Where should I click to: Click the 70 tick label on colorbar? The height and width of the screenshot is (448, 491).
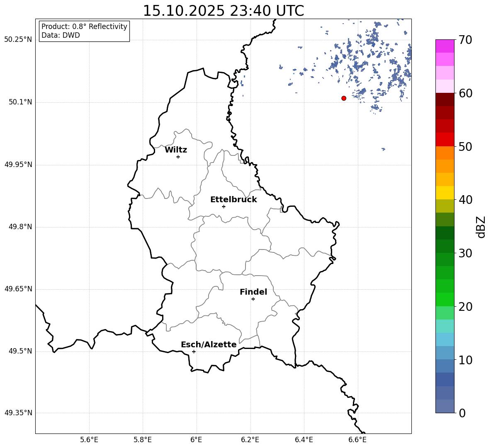465,40
